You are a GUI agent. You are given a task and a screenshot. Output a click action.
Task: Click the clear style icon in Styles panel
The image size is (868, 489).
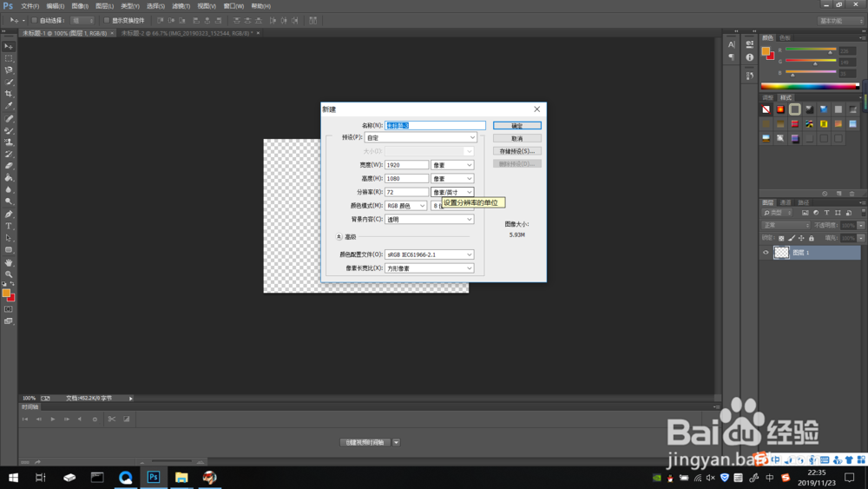825,194
